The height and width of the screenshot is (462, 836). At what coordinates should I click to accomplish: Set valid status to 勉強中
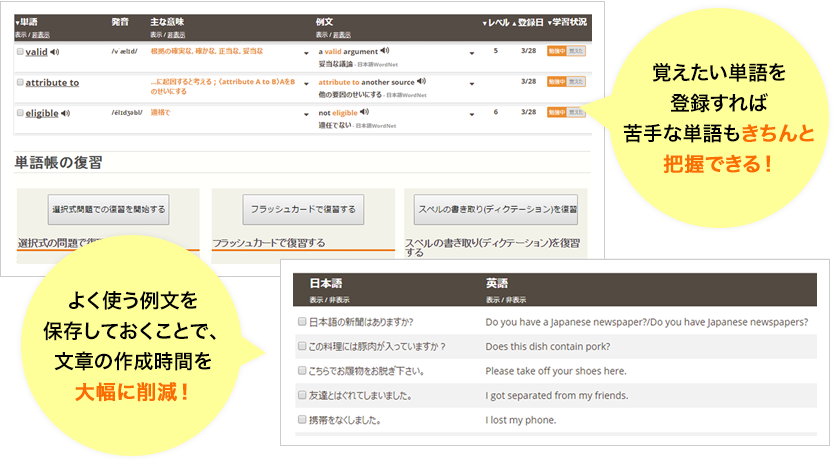click(x=557, y=51)
